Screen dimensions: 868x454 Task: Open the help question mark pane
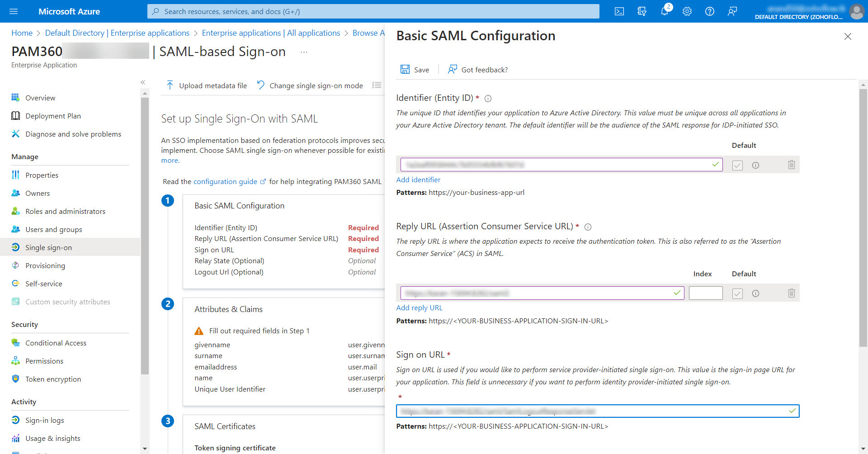(709, 11)
